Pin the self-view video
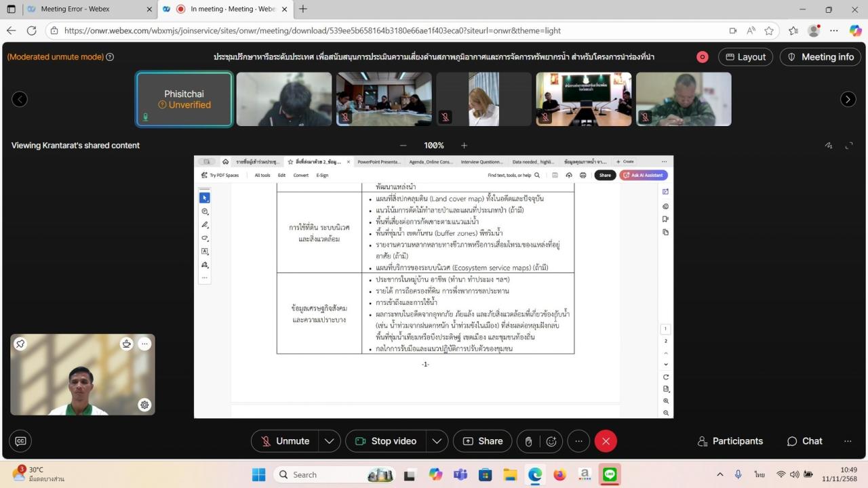Screen dimensions: 868x488 [20, 344]
